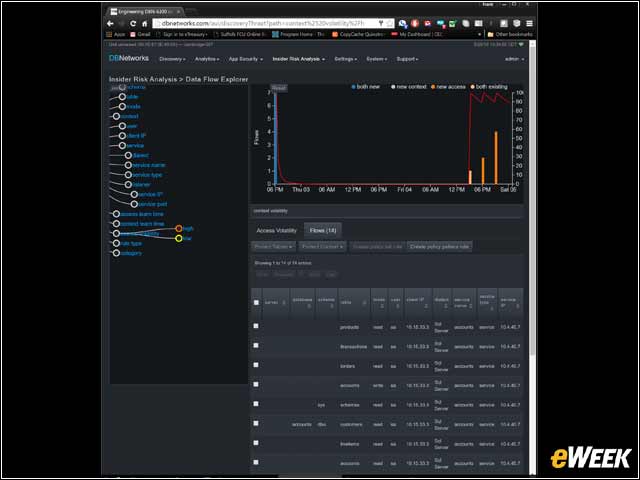Open the Other bookmarks folder
The width and height of the screenshot is (640, 480).
click(510, 34)
